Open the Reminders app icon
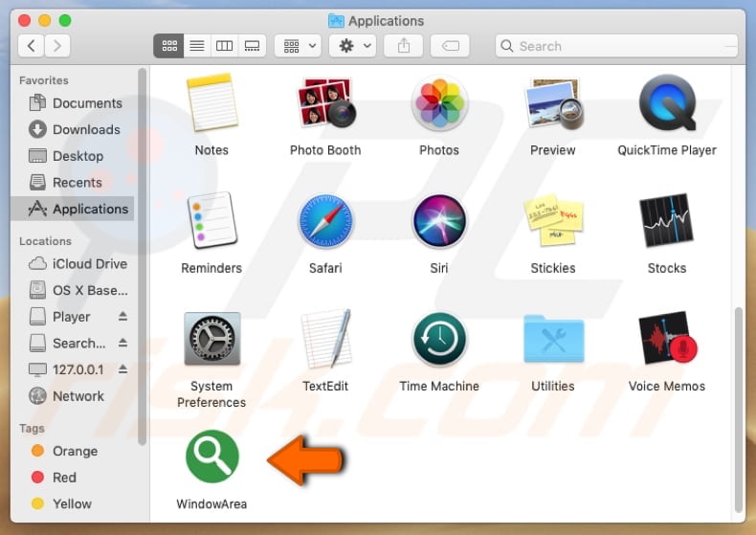 click(212, 220)
